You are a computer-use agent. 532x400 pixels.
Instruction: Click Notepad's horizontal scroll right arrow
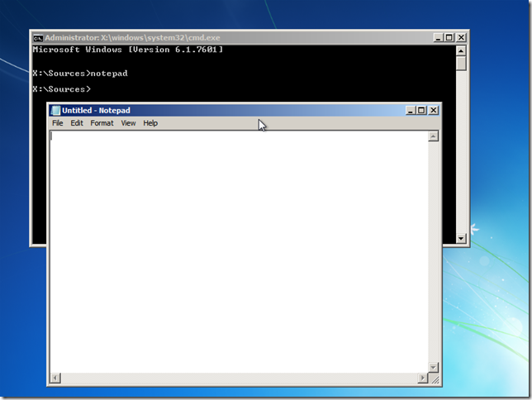point(423,378)
